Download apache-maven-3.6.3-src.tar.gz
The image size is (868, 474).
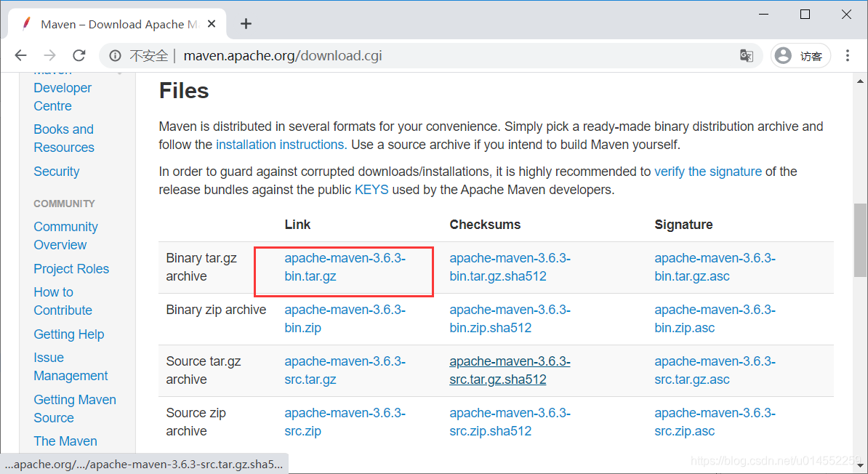click(345, 371)
